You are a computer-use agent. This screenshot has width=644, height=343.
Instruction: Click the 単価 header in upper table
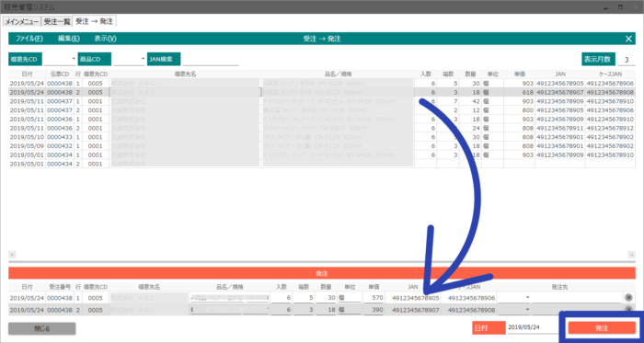[x=519, y=74]
